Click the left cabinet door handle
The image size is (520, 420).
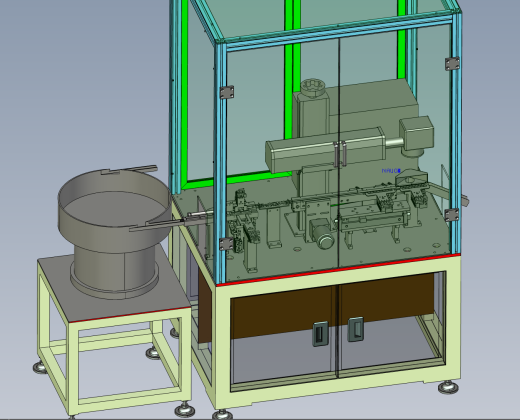coord(320,334)
